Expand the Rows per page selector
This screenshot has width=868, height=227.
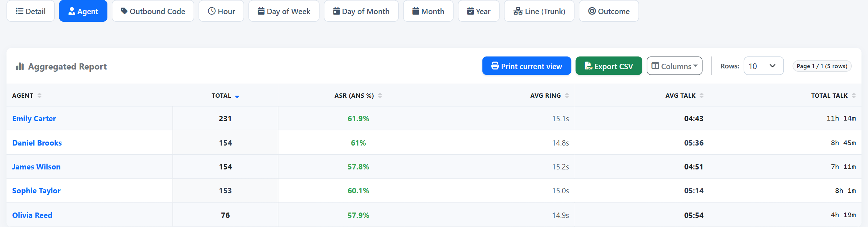click(763, 66)
